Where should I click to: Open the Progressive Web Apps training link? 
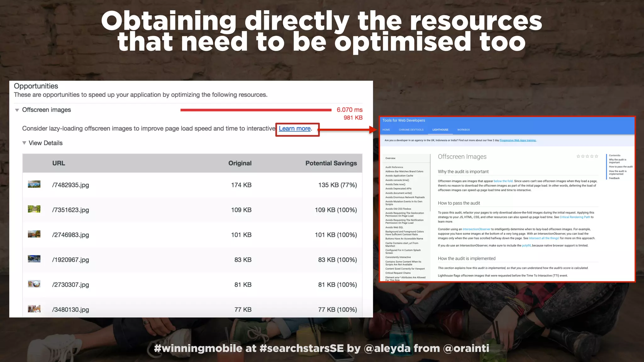[518, 140]
